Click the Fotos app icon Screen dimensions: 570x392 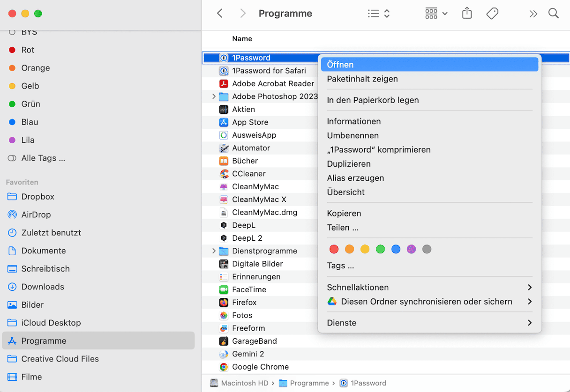(x=224, y=316)
